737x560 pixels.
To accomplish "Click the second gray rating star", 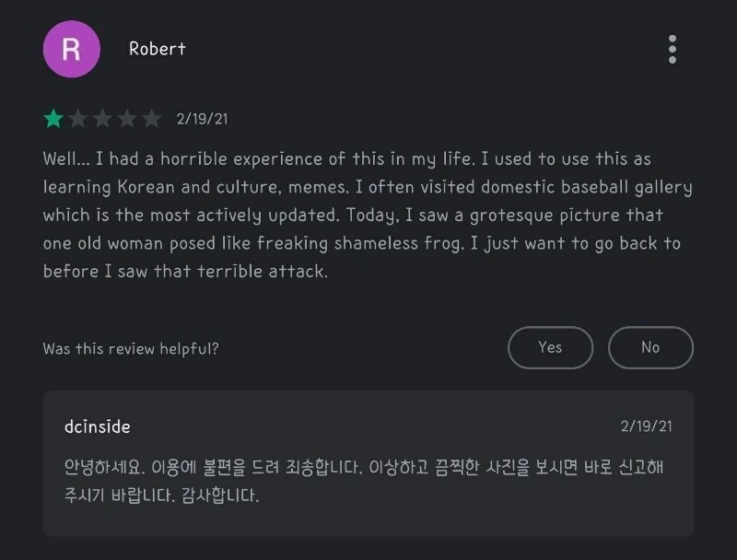I will (78, 119).
